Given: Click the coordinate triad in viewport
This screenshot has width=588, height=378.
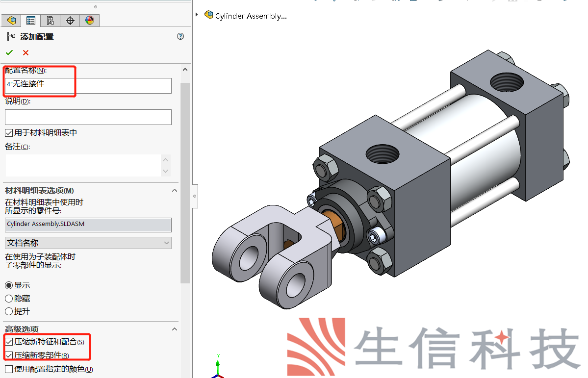Looking at the screenshot, I should (x=218, y=366).
